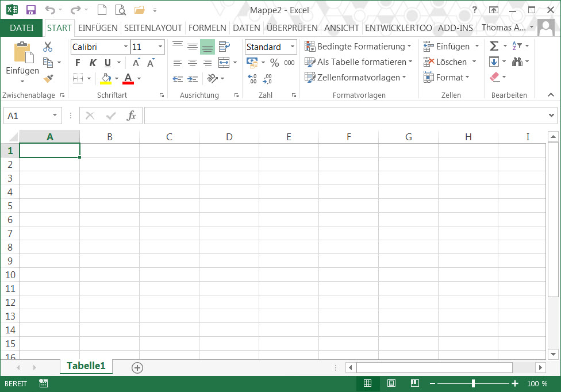Toggle bold formatting F
Screen dimensions: 561x392
[x=78, y=63]
